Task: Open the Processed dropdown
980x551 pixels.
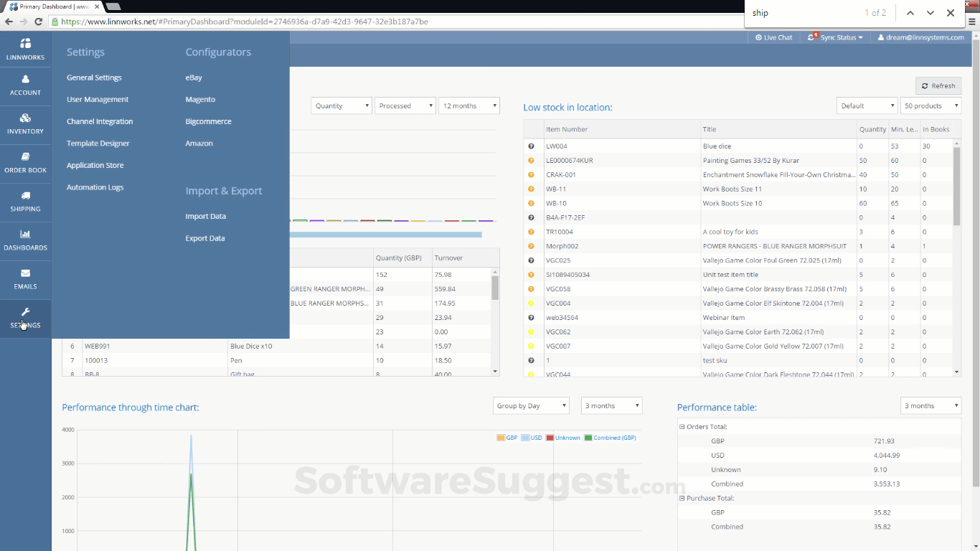Action: [x=405, y=105]
